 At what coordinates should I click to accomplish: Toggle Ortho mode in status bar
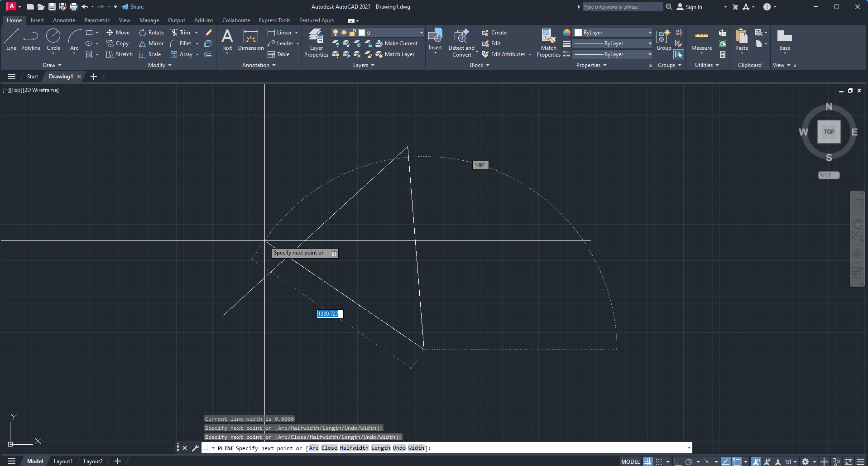(678, 461)
